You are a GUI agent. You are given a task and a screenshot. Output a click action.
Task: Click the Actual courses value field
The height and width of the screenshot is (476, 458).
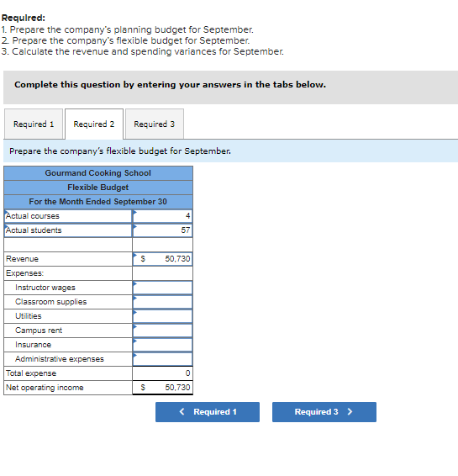click(162, 216)
